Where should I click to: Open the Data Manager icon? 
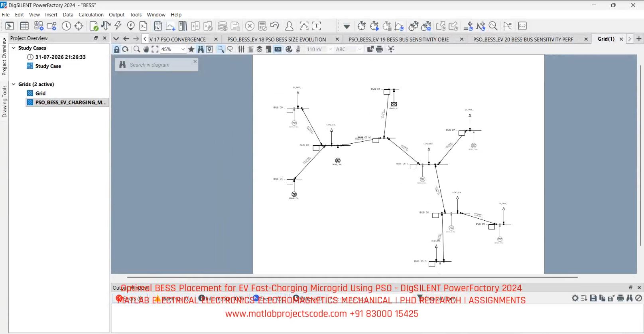pyautogui.click(x=9, y=26)
